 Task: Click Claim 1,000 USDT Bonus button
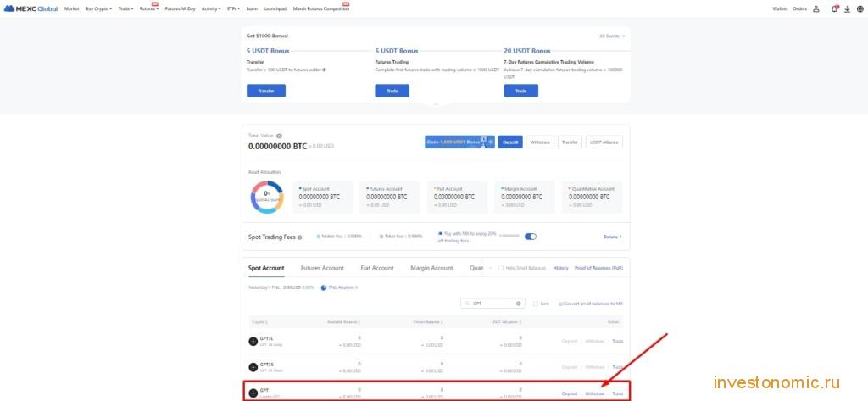(459, 142)
